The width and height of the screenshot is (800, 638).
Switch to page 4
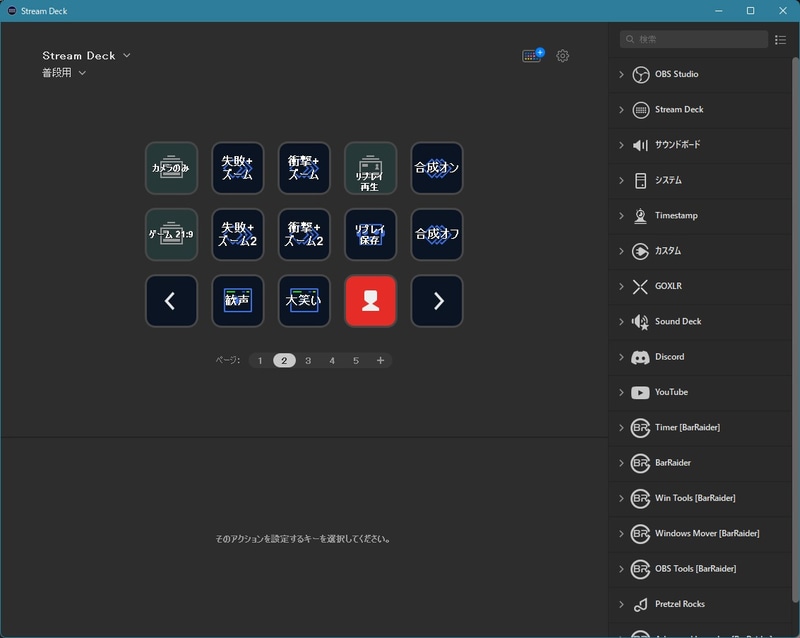[x=332, y=360]
